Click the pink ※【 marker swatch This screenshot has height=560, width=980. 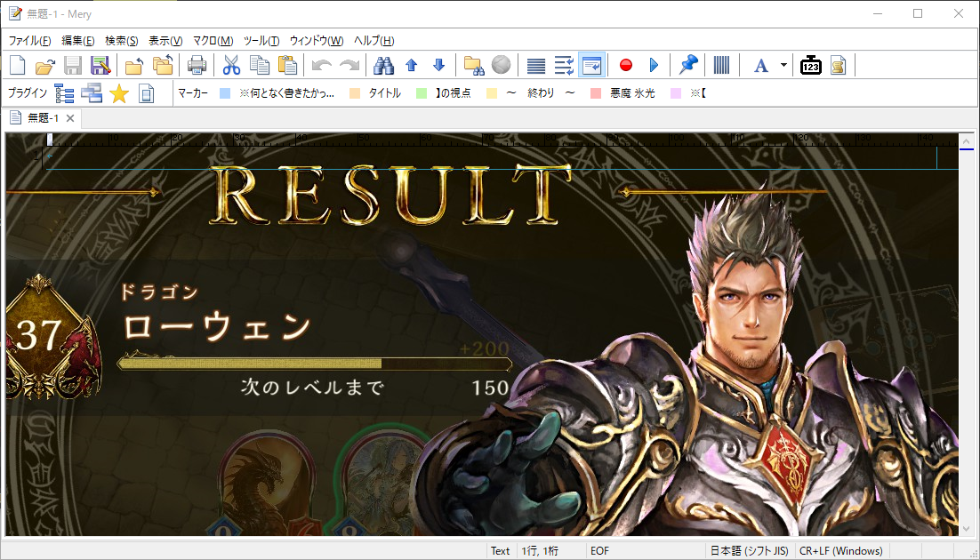pos(676,93)
